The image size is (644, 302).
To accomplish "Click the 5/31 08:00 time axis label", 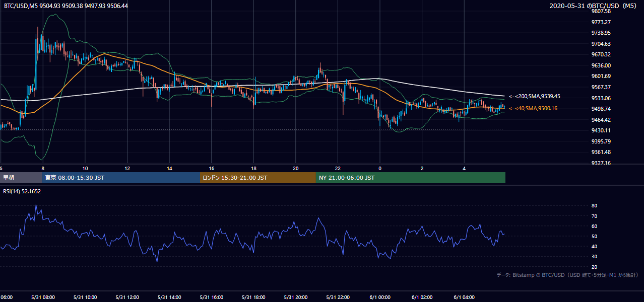I will click(x=42, y=297).
